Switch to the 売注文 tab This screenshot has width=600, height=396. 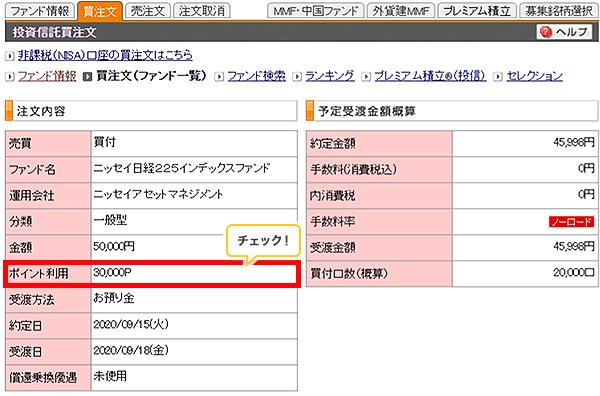[x=148, y=11]
